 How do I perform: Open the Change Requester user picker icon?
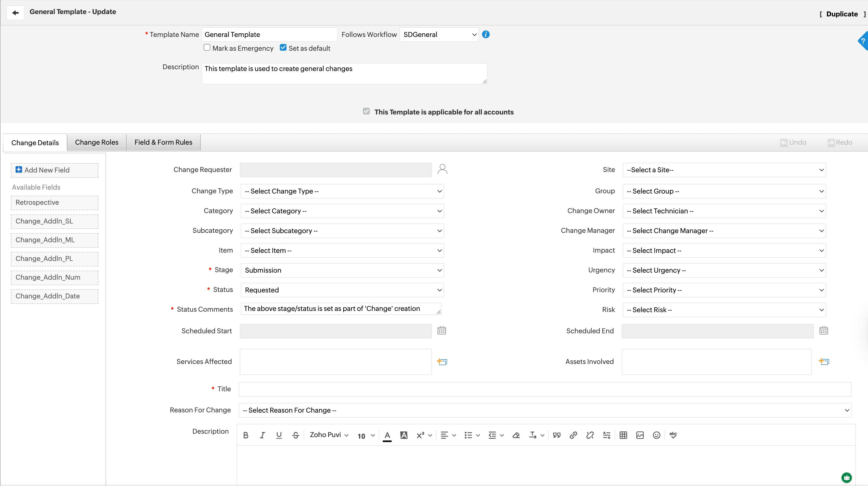point(442,169)
